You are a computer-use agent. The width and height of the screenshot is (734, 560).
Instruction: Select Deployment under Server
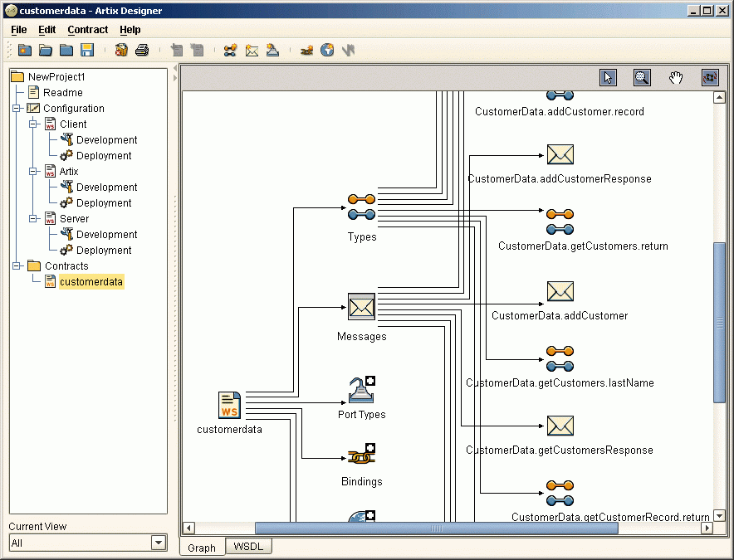pos(104,251)
